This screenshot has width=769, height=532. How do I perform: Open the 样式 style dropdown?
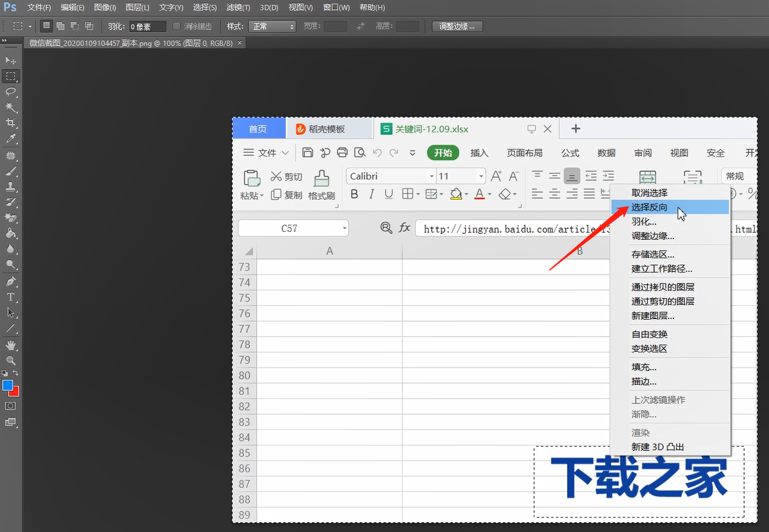[273, 26]
